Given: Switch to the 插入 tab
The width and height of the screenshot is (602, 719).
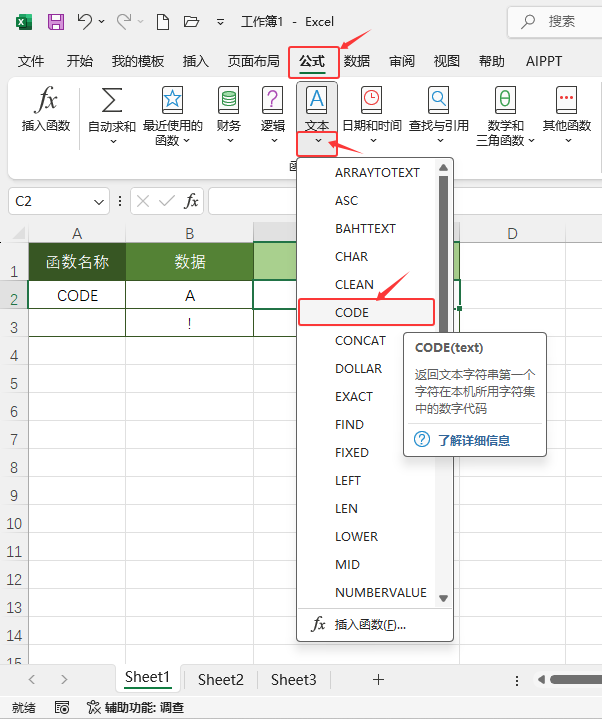Looking at the screenshot, I should coord(196,61).
